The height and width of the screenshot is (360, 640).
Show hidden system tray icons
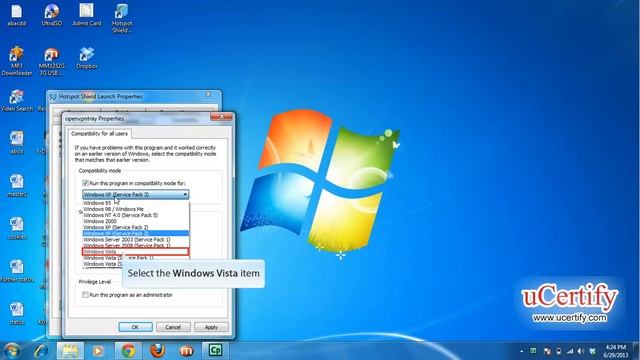coord(522,351)
